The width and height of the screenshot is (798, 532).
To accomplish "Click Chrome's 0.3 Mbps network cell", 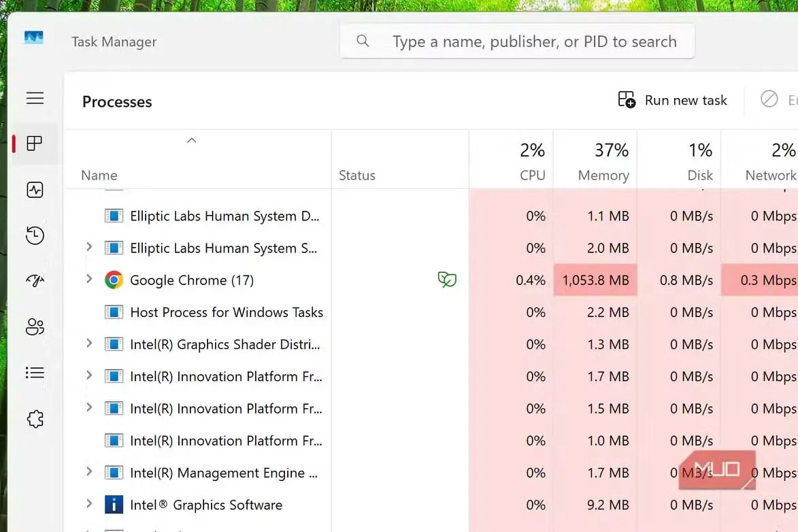I will [760, 280].
